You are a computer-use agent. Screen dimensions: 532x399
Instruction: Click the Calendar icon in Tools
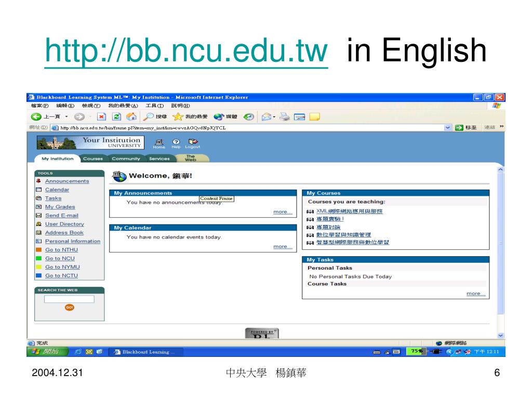click(x=38, y=190)
